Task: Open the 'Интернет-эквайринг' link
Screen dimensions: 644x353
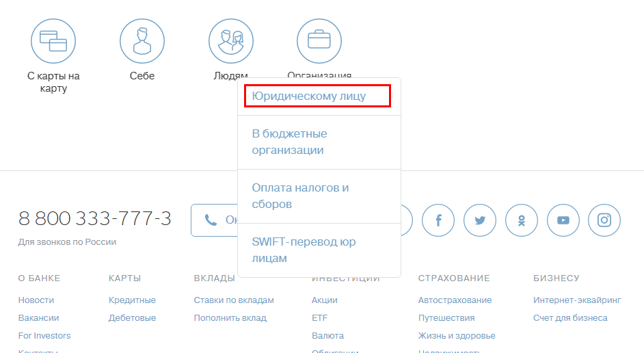Action: [577, 300]
